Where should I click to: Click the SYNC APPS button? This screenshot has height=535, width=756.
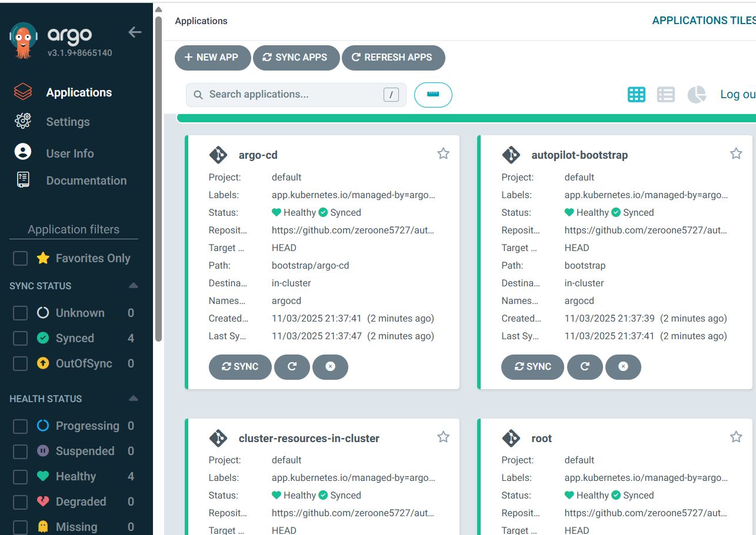pyautogui.click(x=297, y=58)
